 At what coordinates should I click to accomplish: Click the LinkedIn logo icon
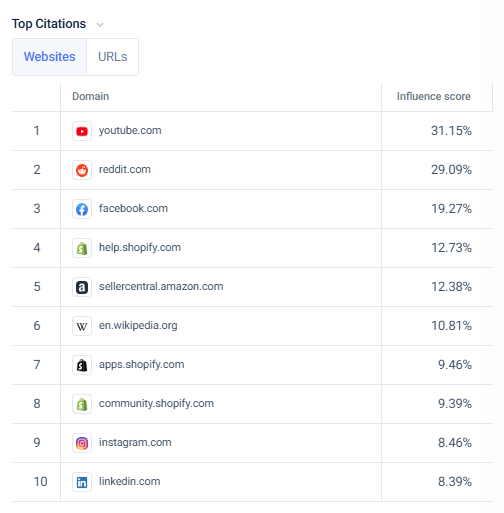[82, 482]
